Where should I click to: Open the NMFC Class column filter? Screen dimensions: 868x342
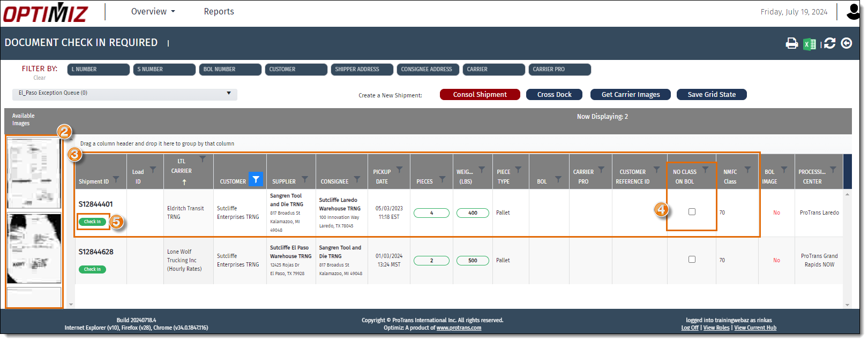click(x=747, y=170)
